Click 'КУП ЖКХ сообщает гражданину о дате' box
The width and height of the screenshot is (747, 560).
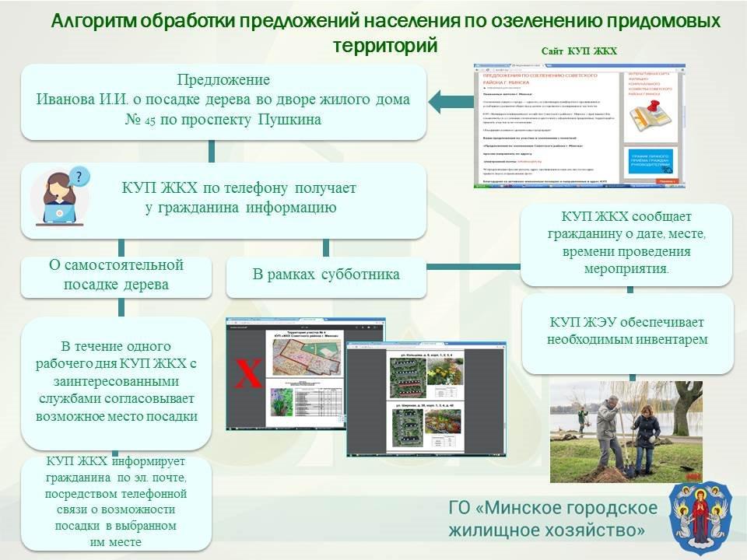(x=626, y=245)
